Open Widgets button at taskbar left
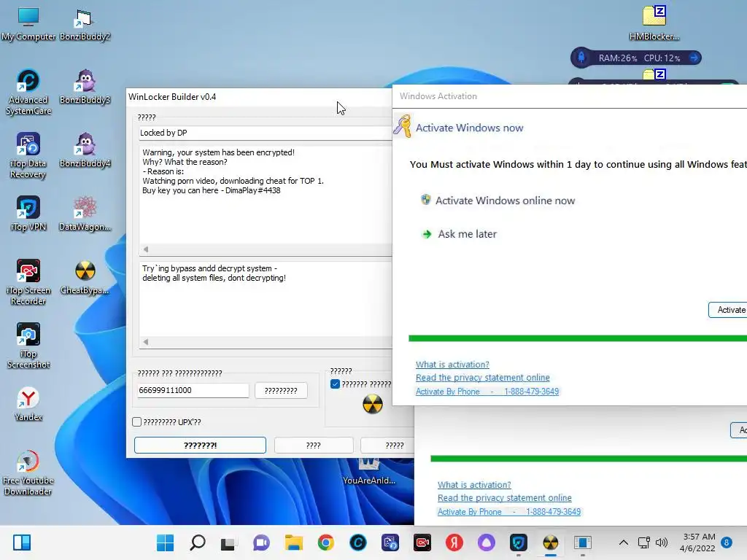Image resolution: width=747 pixels, height=560 pixels. [22, 542]
